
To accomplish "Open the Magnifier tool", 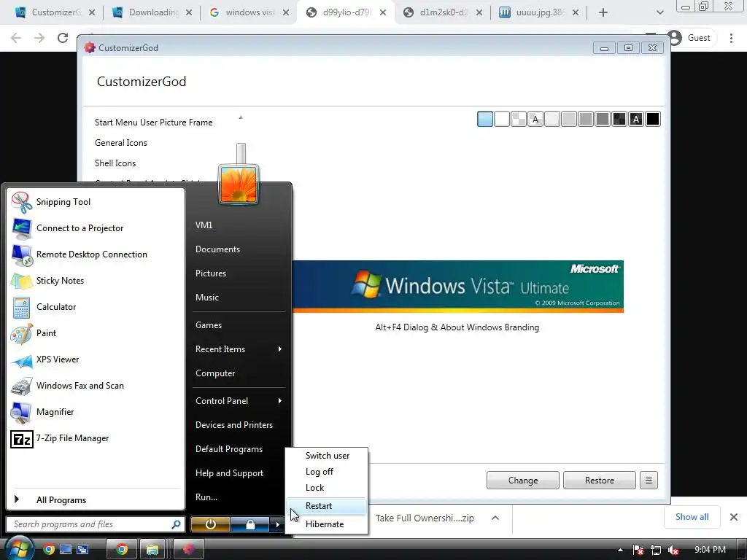I will [x=96, y=411].
